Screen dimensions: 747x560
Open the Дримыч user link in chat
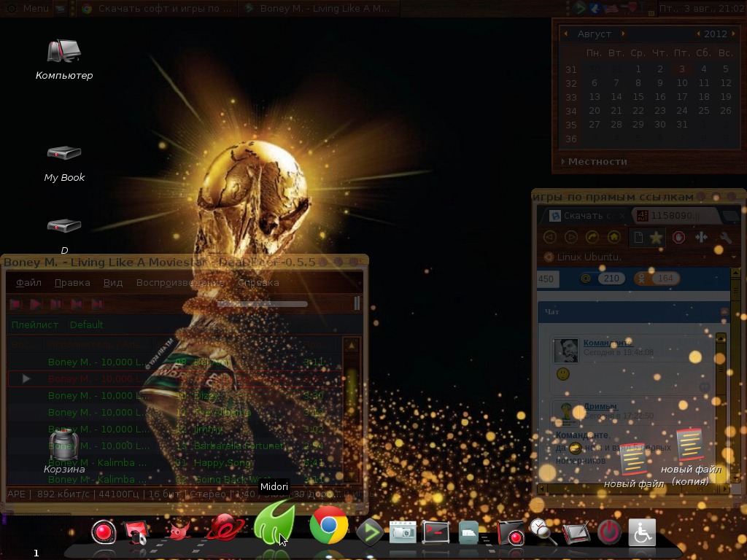pyautogui.click(x=600, y=406)
